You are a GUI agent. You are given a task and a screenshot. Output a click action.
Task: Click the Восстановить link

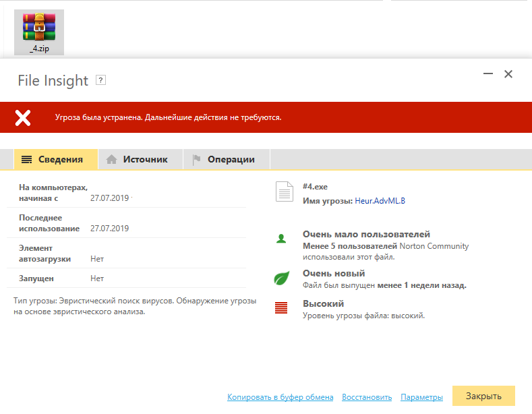(x=367, y=397)
